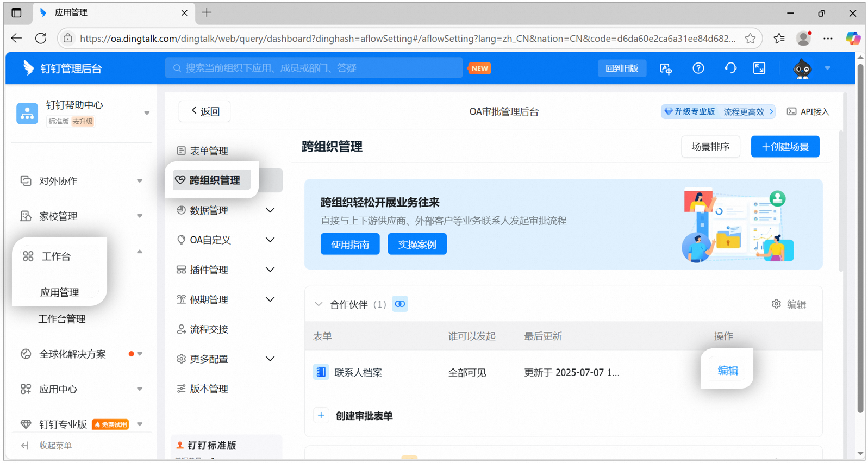Open the 使用指南 guide
This screenshot has width=868, height=463.
point(350,244)
